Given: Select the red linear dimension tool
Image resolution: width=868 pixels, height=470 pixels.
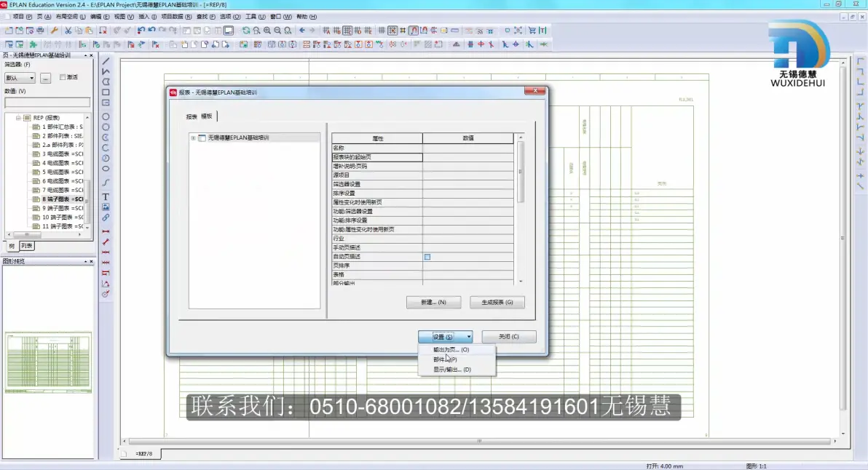Looking at the screenshot, I should point(106,231).
